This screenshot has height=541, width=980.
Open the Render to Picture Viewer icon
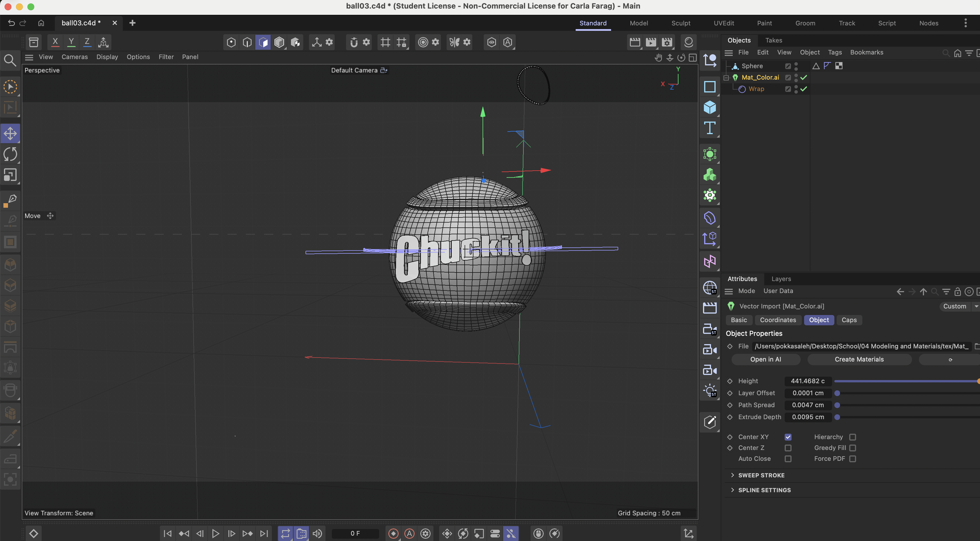[650, 42]
